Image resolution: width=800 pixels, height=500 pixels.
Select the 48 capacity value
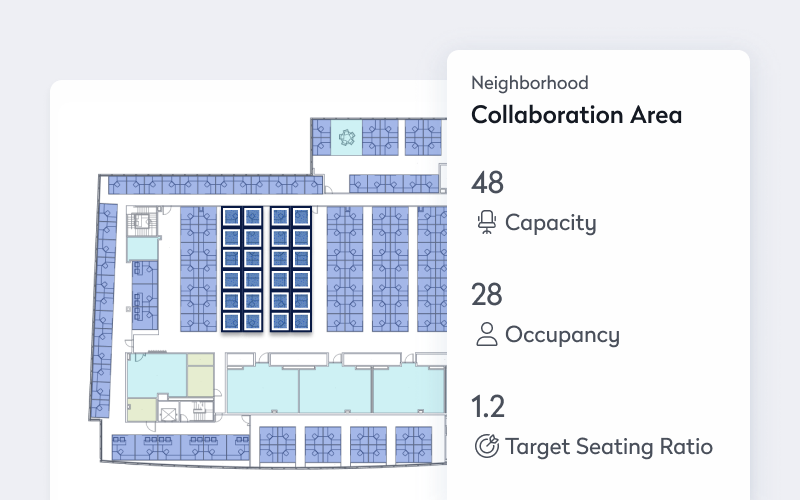(487, 182)
